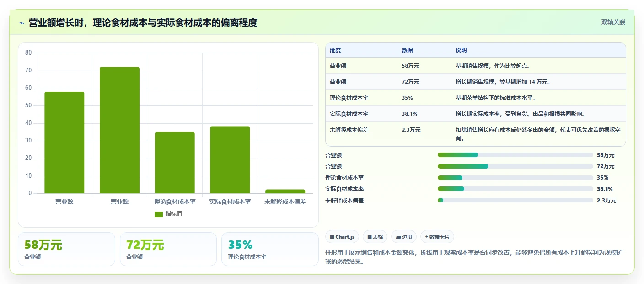Click 未解释成本偏差 label in progress list
Image resolution: width=644 pixels, height=284 pixels.
344,201
